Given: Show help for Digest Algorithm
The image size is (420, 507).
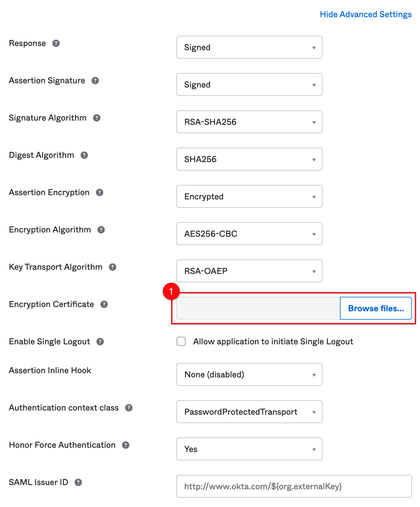Looking at the screenshot, I should click(x=84, y=155).
